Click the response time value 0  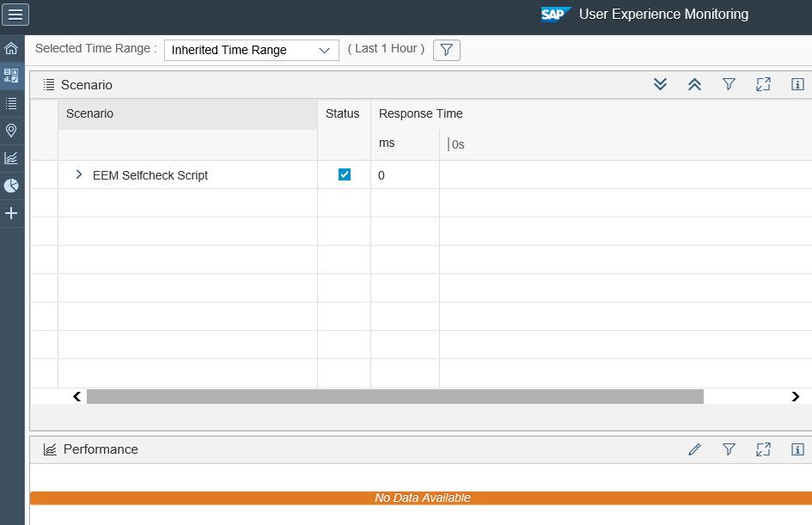(x=382, y=175)
